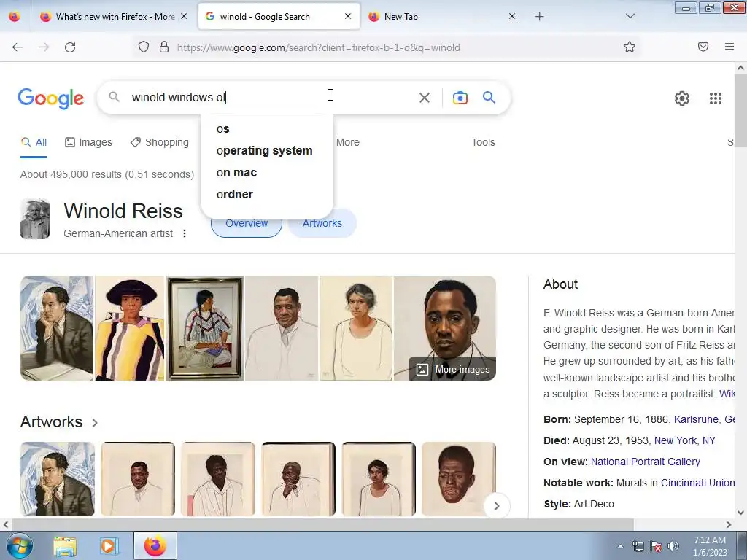Screen dimensions: 747x560
Task: Select the Overview chip
Action: pos(247,223)
